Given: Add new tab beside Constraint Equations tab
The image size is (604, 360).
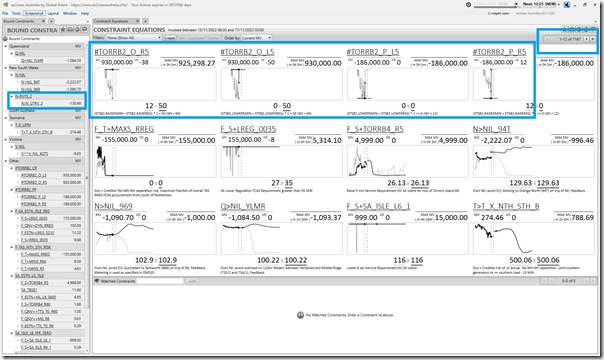Looking at the screenshot, I should pyautogui.click(x=145, y=21).
